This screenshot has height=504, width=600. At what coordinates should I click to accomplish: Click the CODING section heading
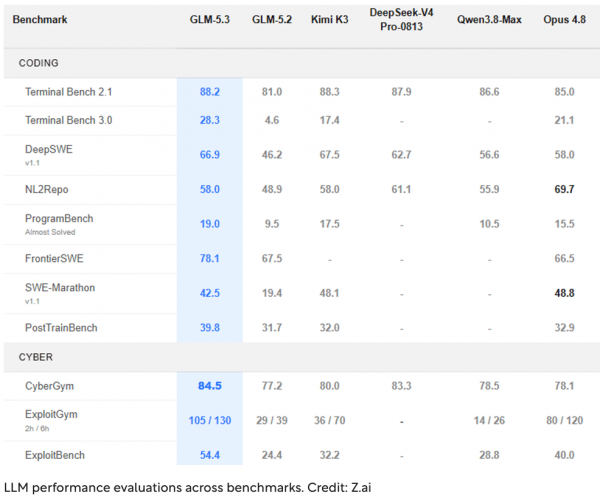tap(39, 63)
